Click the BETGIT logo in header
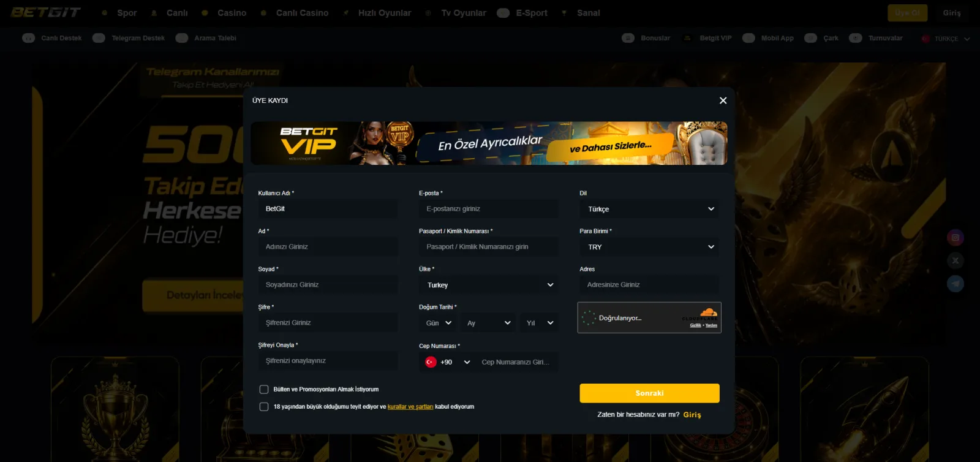This screenshot has width=980, height=462. pos(46,12)
